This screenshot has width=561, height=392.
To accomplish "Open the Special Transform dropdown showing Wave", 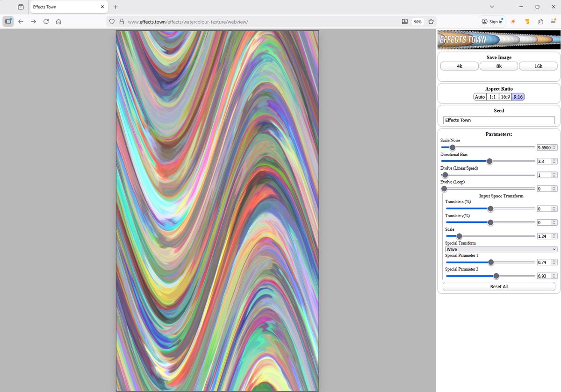I will [501, 249].
